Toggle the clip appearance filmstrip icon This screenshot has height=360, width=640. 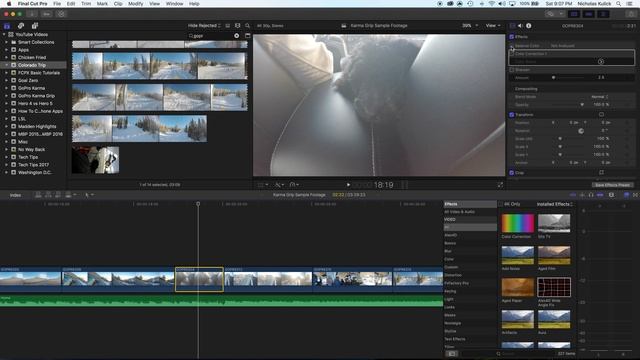tap(238, 26)
